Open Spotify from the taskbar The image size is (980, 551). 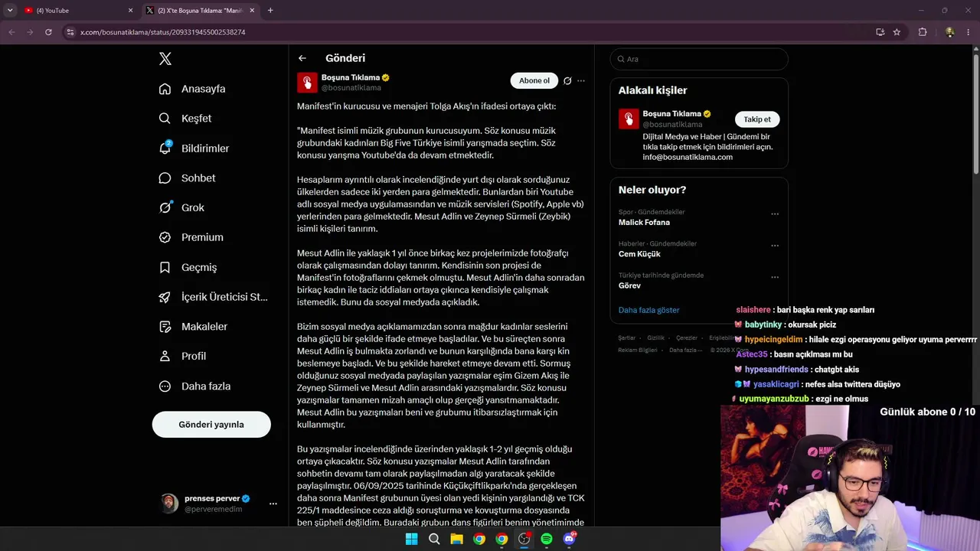tap(547, 539)
